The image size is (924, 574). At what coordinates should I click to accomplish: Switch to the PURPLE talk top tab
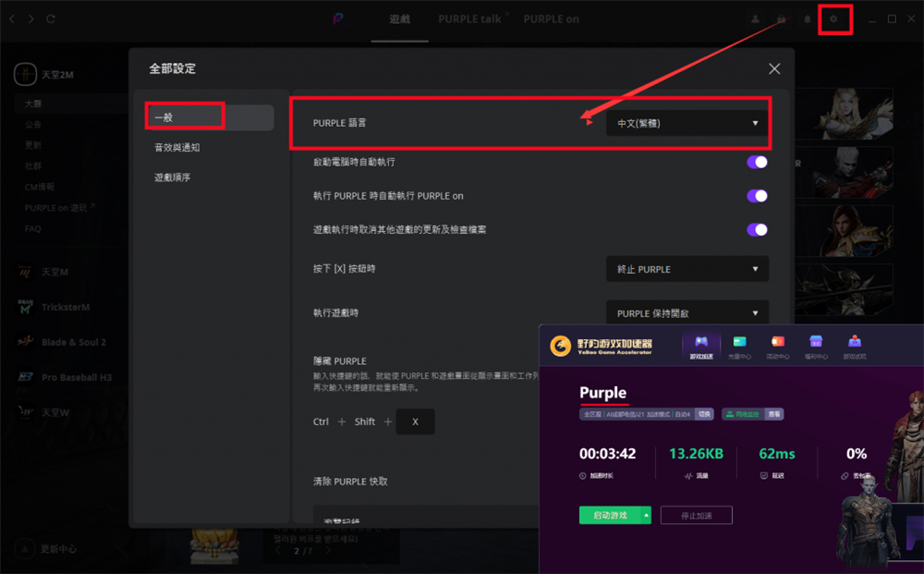point(469,19)
